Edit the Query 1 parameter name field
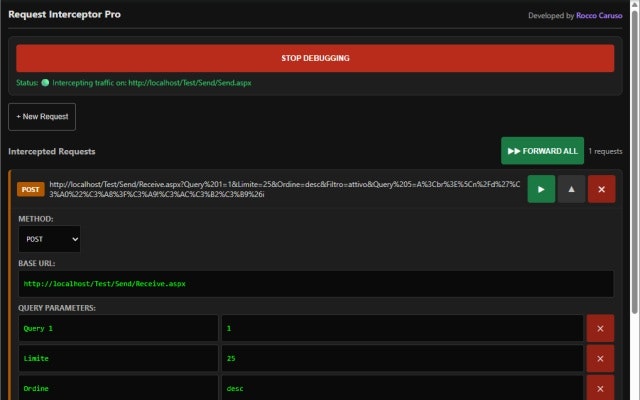 point(118,328)
